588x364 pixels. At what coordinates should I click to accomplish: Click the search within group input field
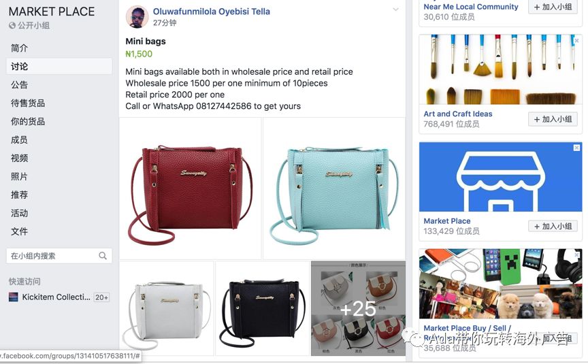59,256
